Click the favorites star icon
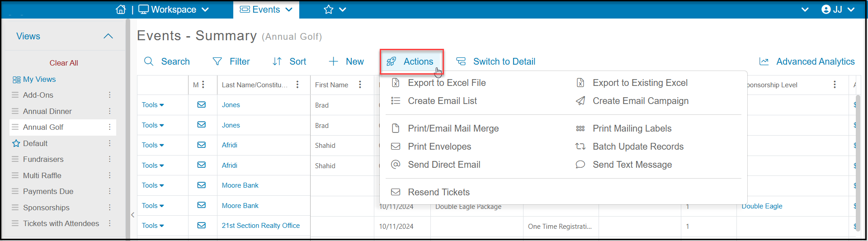The width and height of the screenshot is (868, 241). coord(329,9)
